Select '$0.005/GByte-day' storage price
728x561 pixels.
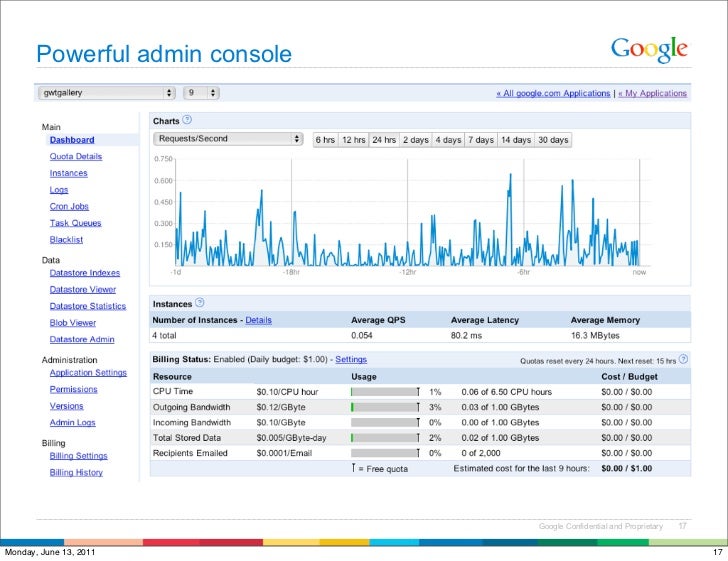click(291, 438)
